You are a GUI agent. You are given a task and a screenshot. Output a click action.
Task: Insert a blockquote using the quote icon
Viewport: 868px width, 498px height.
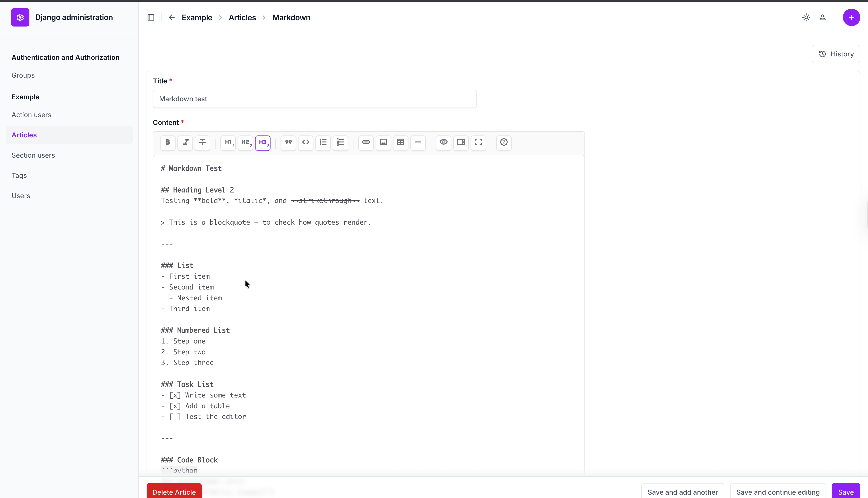click(288, 143)
